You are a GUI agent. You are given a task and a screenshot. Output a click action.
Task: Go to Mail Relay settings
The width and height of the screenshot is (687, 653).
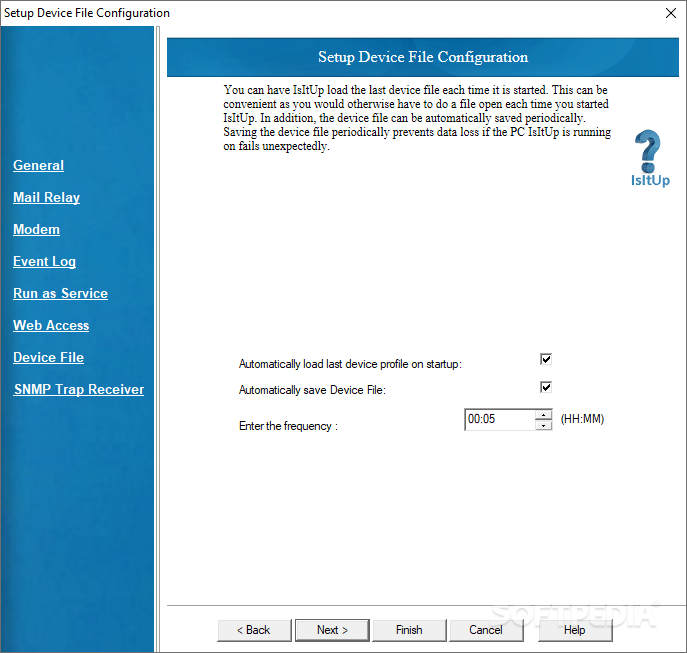[46, 197]
